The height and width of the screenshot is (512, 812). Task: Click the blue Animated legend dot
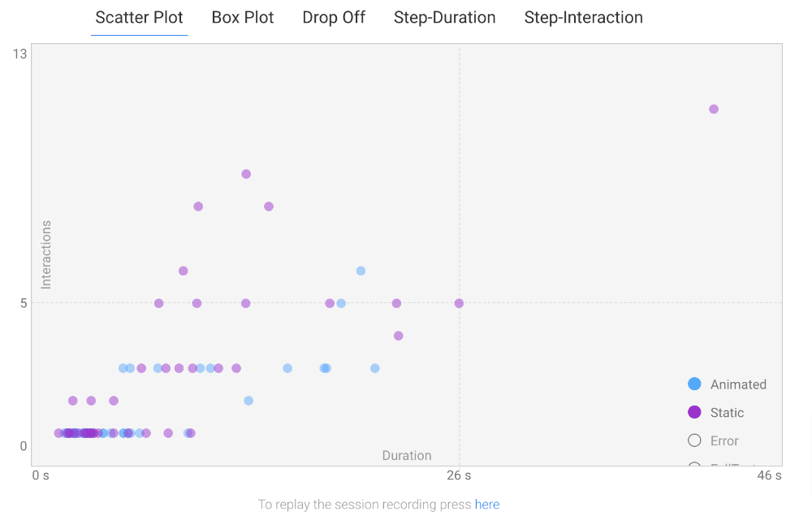[696, 384]
